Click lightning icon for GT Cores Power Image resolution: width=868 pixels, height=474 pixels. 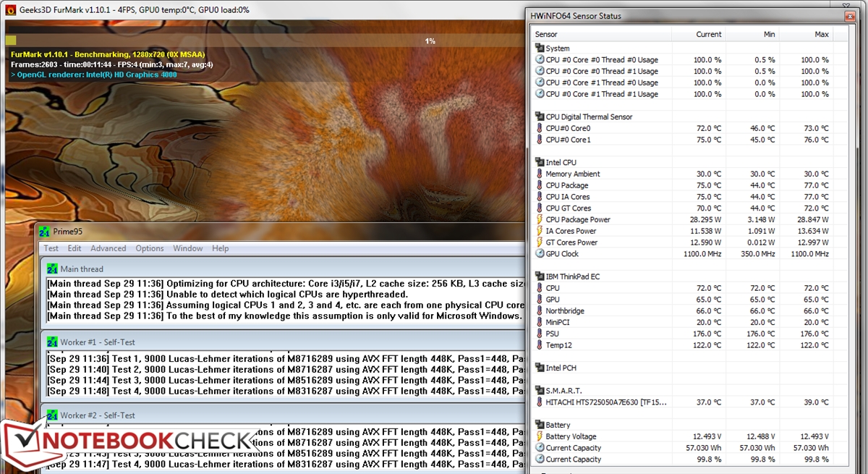tap(540, 242)
